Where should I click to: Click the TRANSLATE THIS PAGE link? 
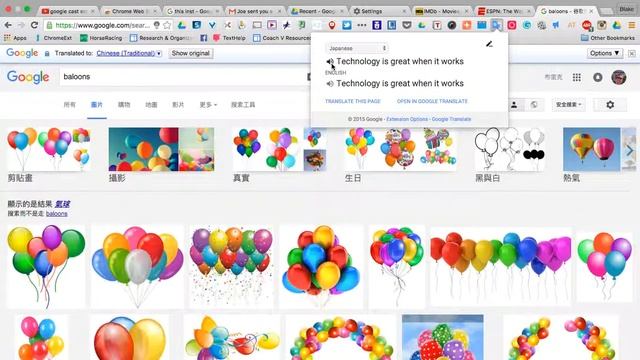(353, 101)
